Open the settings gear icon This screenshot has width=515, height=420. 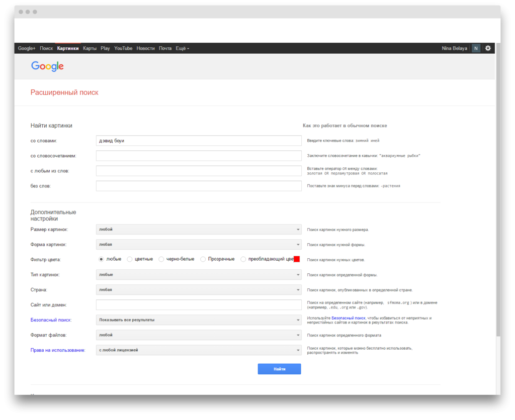pos(488,48)
